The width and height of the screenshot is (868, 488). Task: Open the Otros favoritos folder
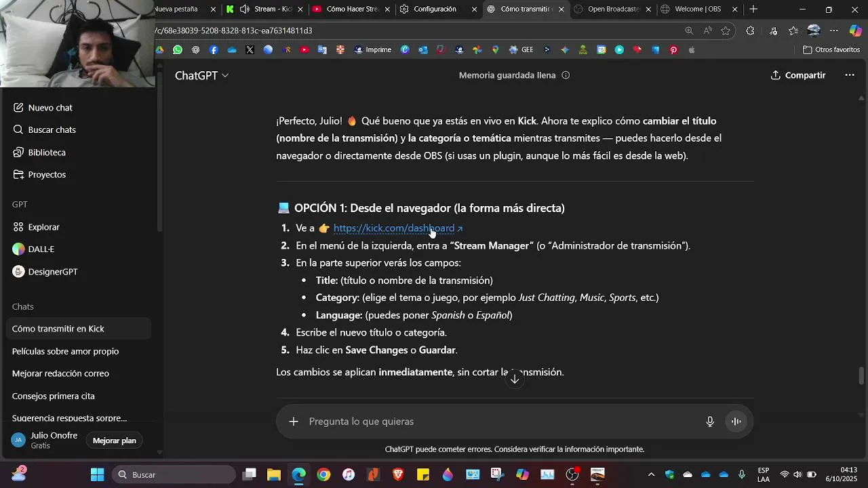click(x=831, y=49)
